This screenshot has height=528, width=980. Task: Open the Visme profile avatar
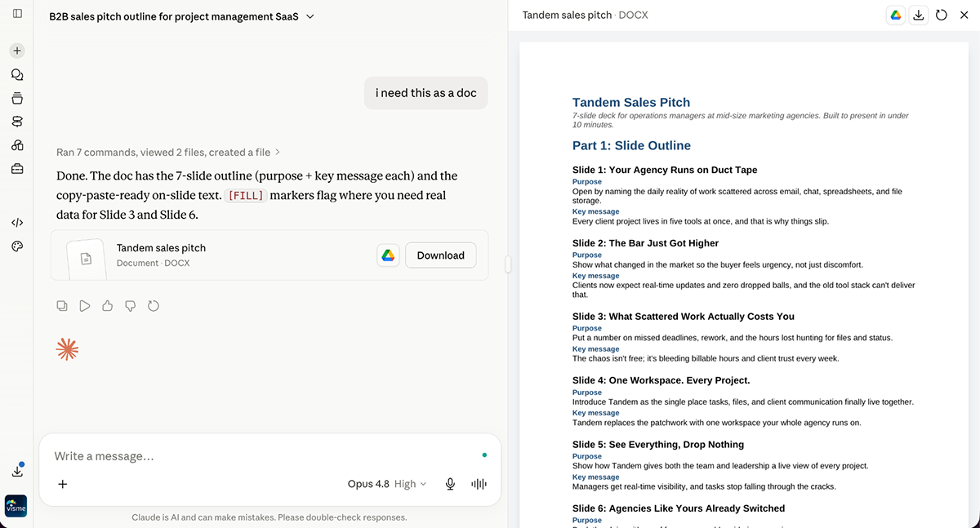(16, 506)
